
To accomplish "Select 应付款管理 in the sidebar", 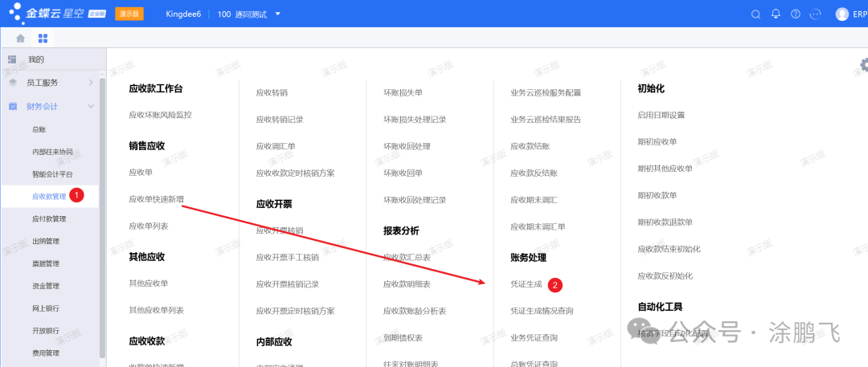I will point(48,218).
